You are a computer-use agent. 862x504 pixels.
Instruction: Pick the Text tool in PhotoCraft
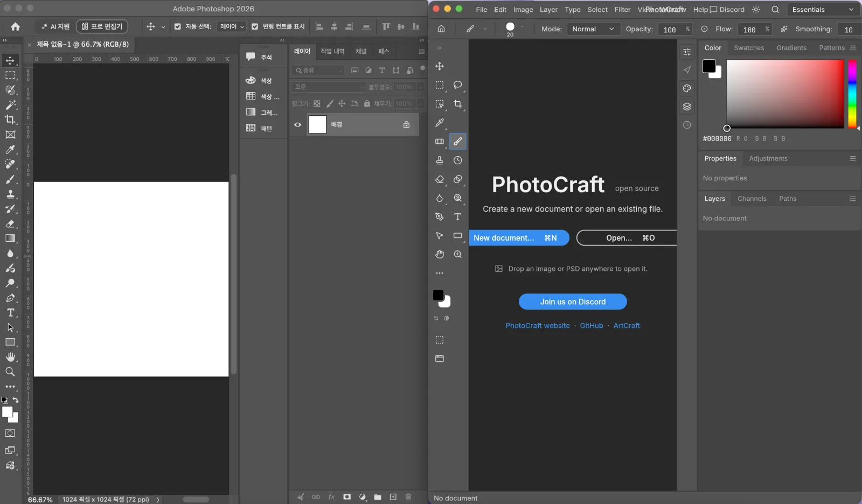click(x=457, y=216)
